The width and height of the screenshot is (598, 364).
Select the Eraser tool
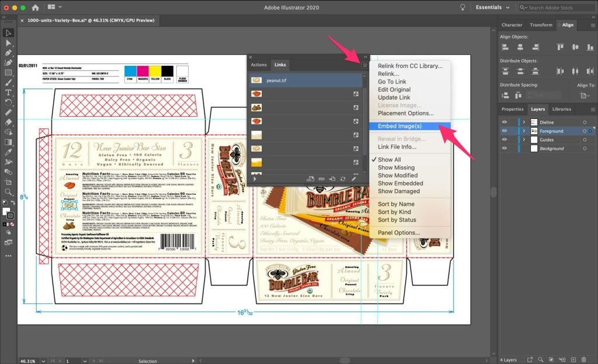8,122
